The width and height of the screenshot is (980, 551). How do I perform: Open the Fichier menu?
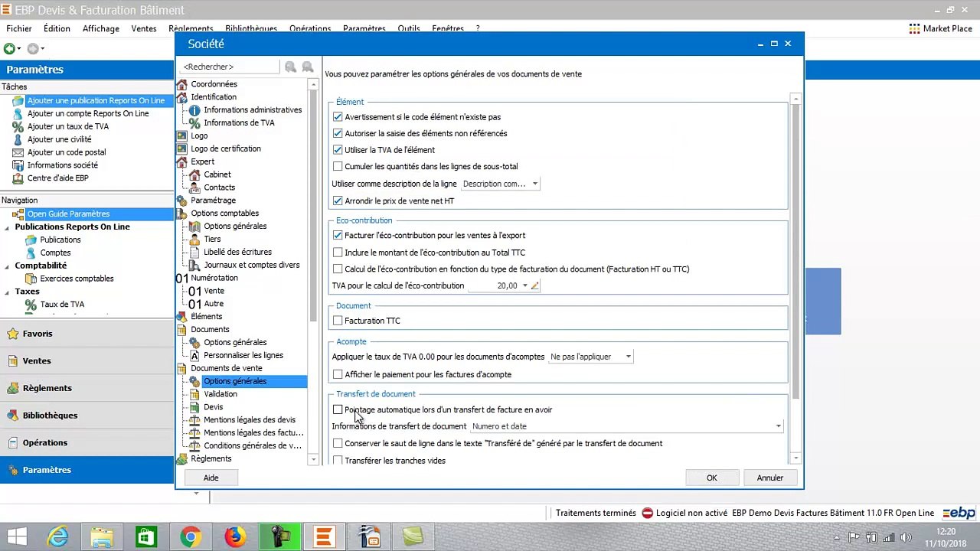click(x=19, y=28)
